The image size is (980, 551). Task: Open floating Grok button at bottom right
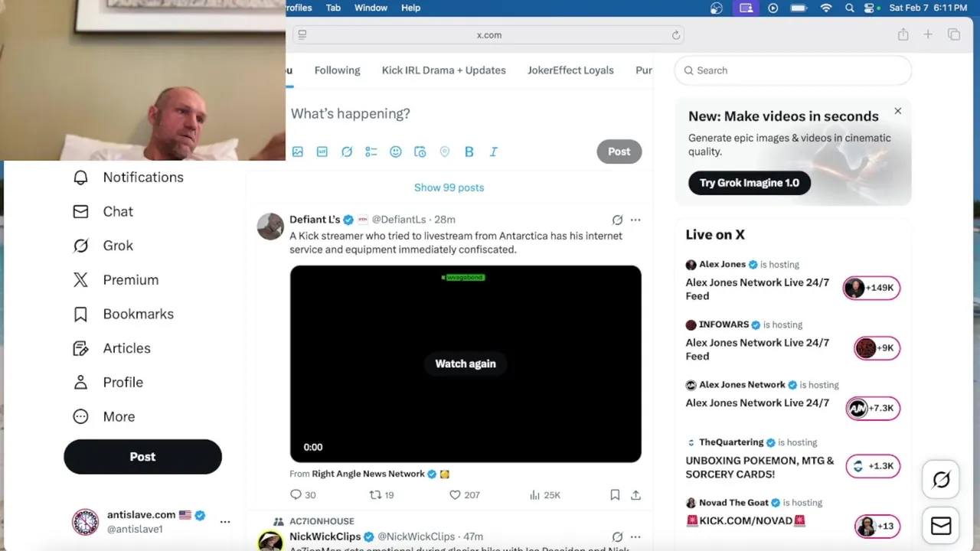coord(941,480)
